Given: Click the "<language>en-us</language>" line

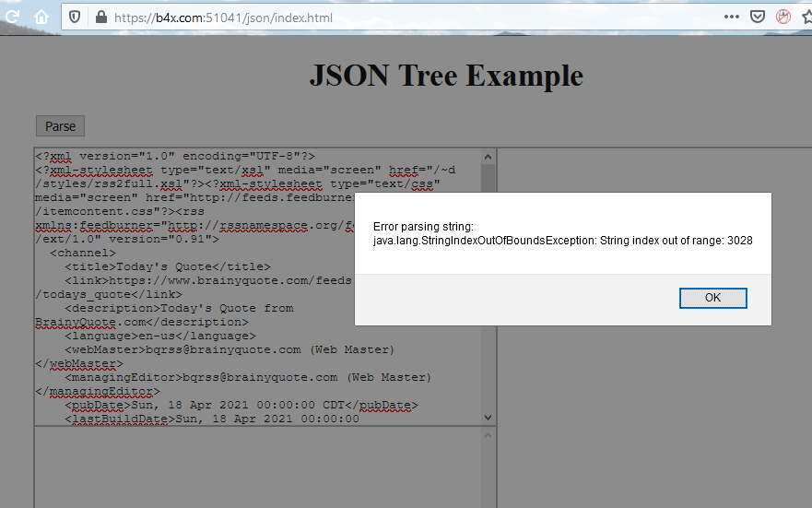Looking at the screenshot, I should 160,336.
